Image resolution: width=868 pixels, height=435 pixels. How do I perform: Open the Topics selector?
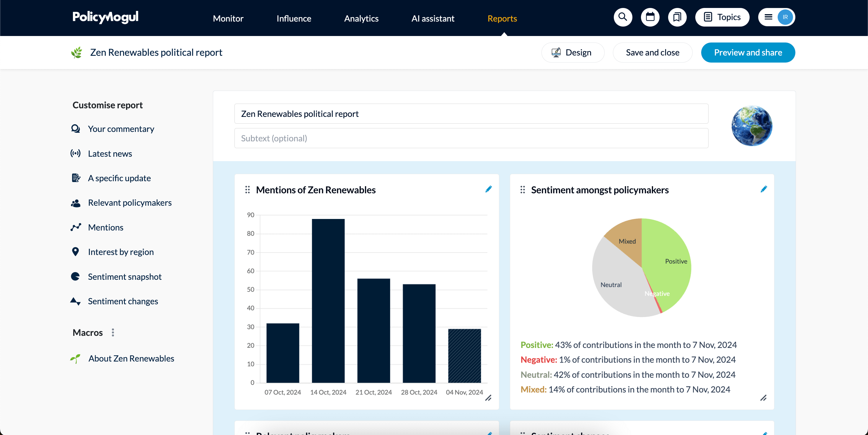pyautogui.click(x=722, y=17)
